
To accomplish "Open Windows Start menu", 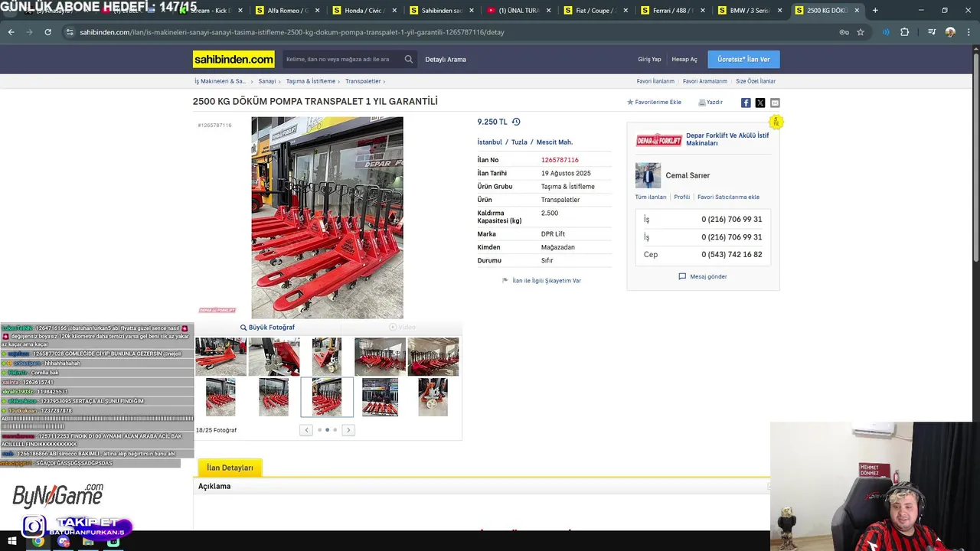I will pos(11,541).
